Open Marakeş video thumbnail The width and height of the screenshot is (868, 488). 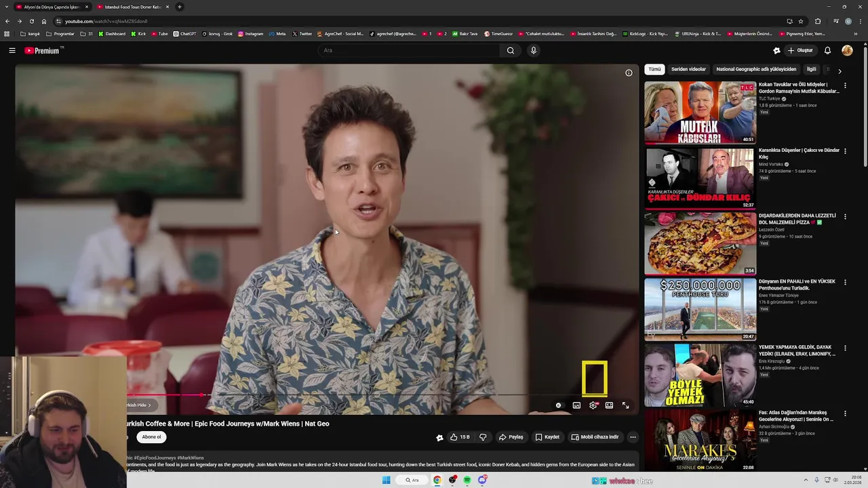point(700,441)
